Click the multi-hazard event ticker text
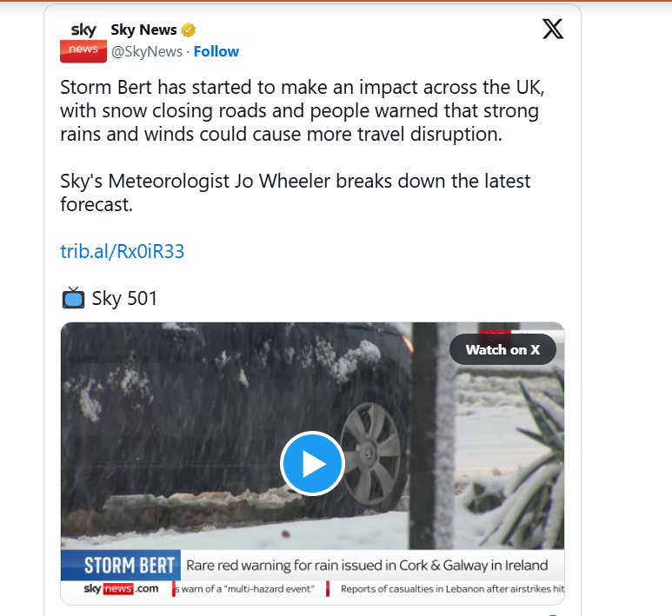The image size is (672, 616). (244, 589)
